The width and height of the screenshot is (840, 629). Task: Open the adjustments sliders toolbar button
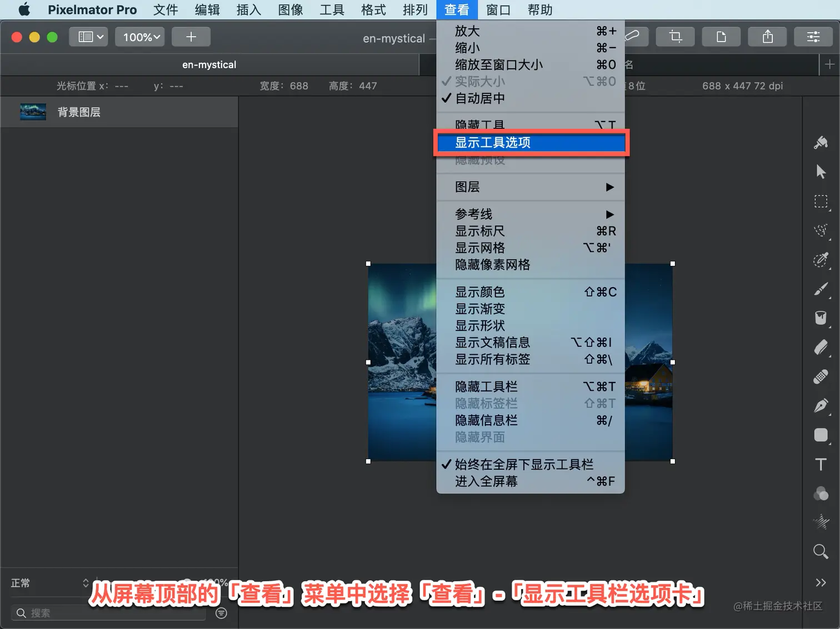point(813,37)
